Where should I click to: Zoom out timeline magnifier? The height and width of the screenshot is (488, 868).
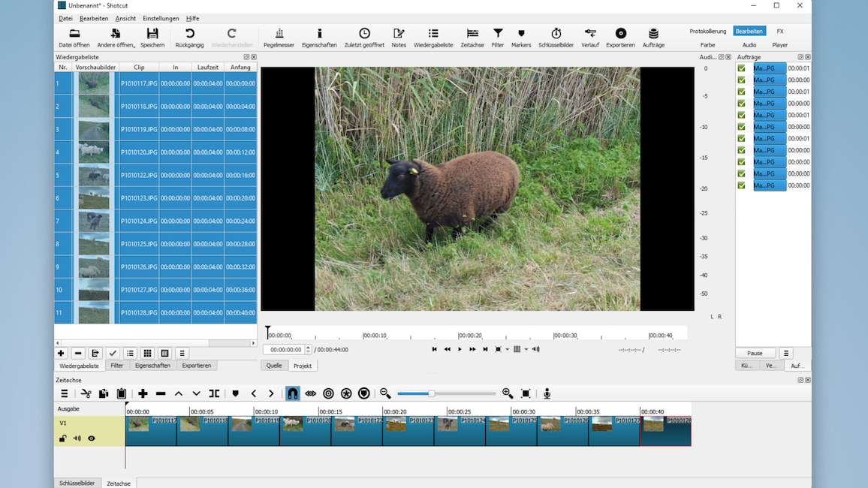(x=385, y=393)
